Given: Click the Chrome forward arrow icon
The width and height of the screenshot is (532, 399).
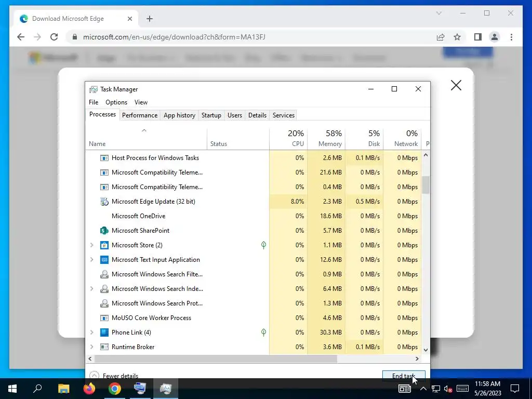Looking at the screenshot, I should point(37,37).
